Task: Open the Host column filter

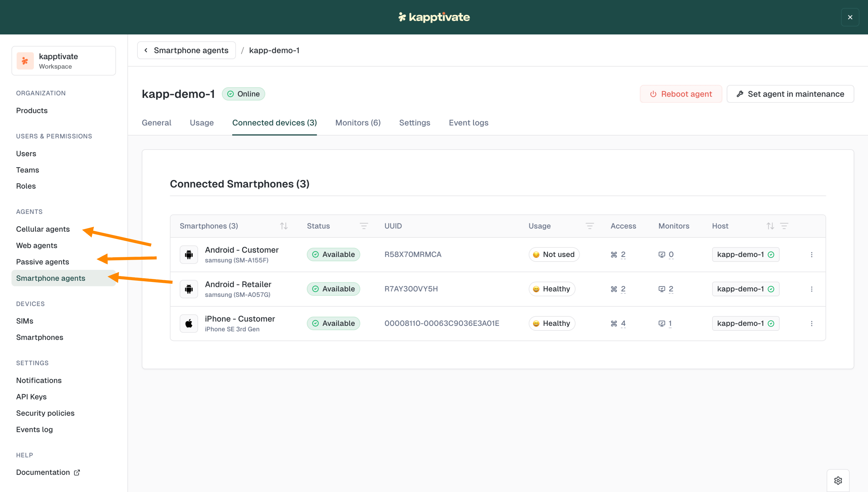Action: point(784,226)
